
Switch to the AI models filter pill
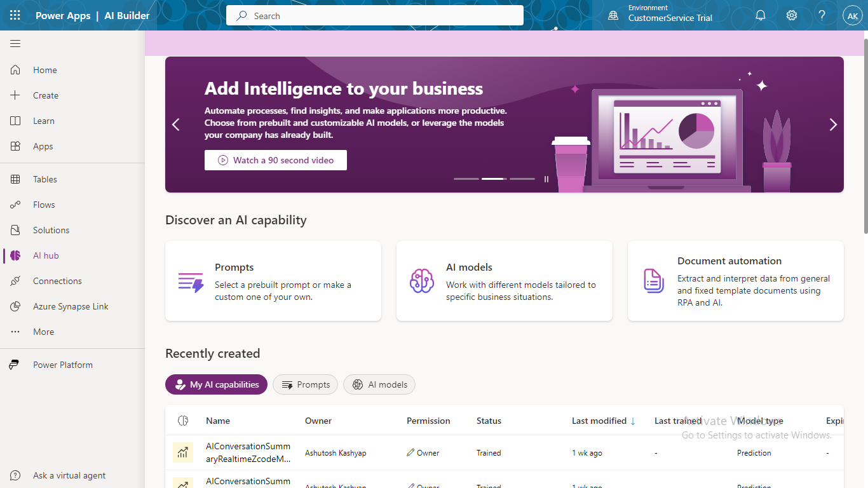[379, 384]
